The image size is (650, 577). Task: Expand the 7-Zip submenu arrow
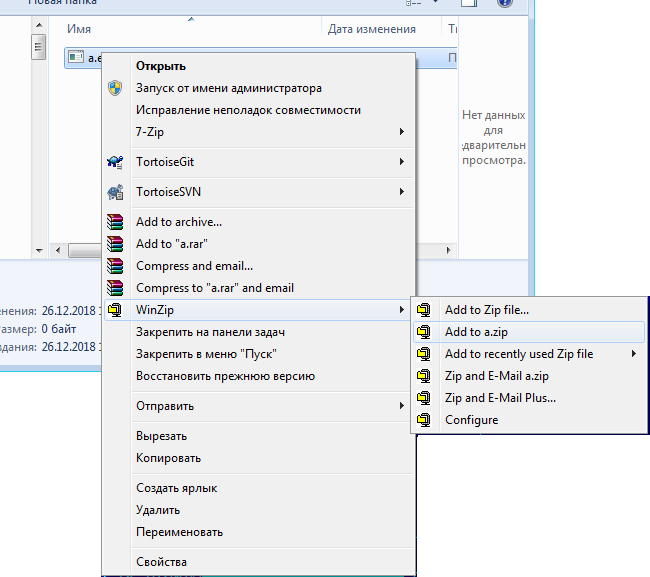[x=402, y=132]
